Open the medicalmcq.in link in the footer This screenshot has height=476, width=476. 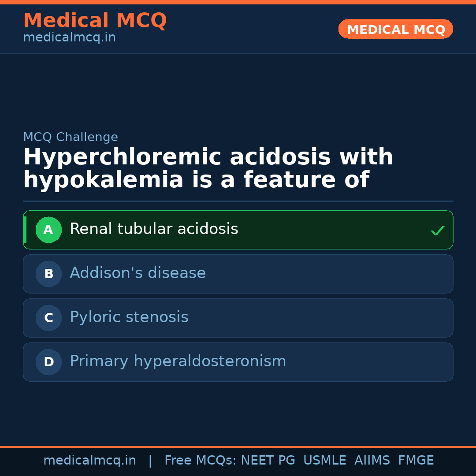pyautogui.click(x=89, y=461)
